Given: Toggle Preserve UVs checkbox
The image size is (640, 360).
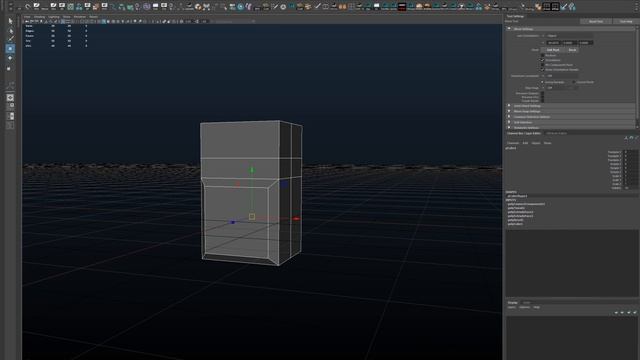Looking at the screenshot, I should [542, 97].
